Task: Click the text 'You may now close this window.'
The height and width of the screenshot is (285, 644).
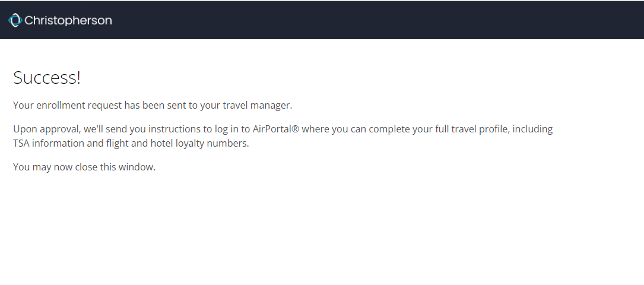Action: [x=84, y=167]
